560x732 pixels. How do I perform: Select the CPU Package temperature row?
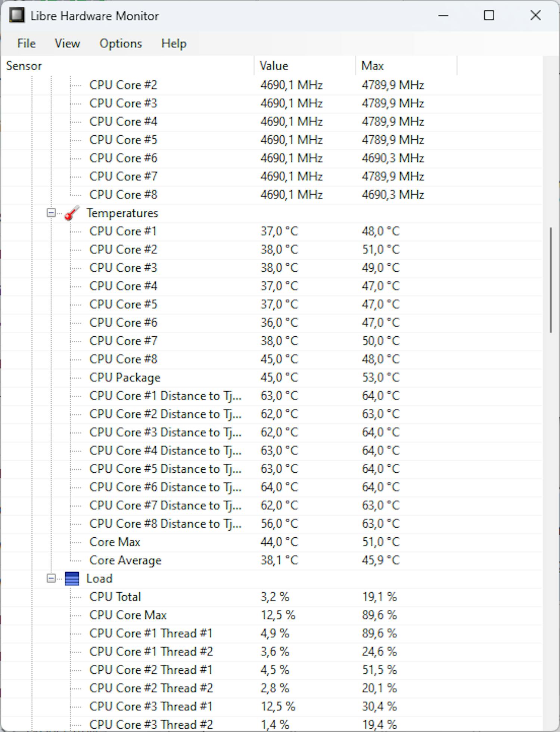click(x=125, y=377)
